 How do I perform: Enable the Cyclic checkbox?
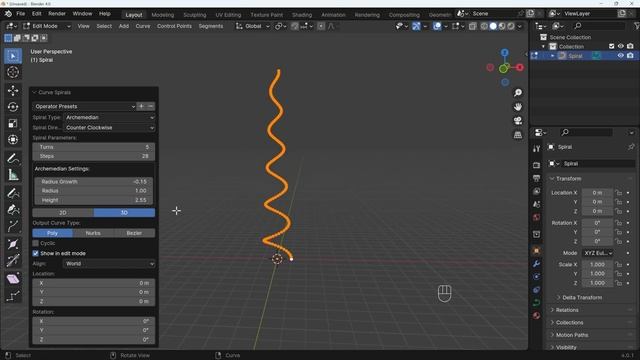(36, 243)
